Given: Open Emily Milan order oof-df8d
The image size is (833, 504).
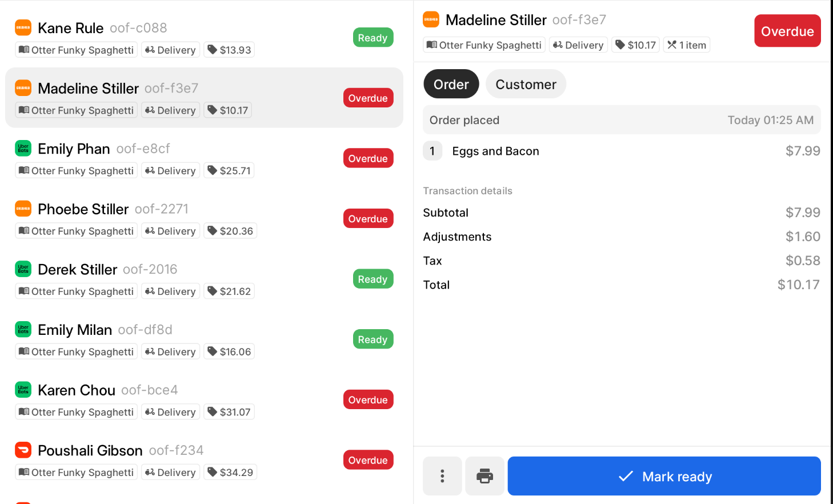Looking at the screenshot, I should (x=204, y=339).
